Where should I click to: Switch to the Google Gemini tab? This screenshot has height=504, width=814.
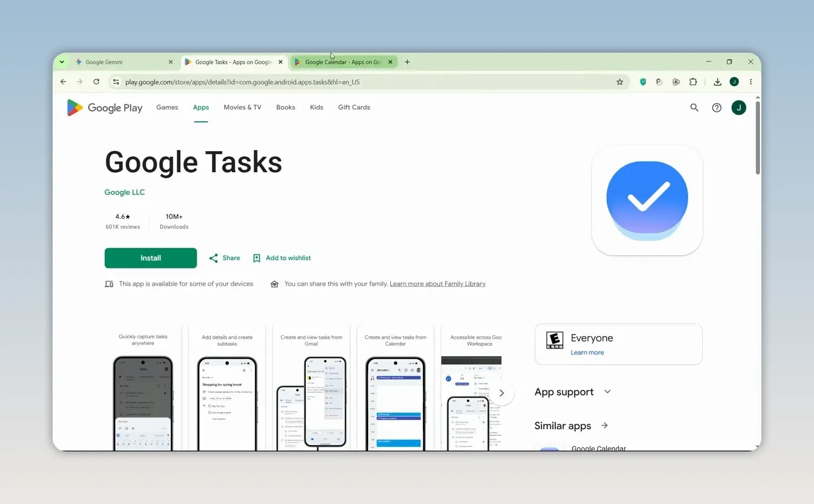point(124,62)
